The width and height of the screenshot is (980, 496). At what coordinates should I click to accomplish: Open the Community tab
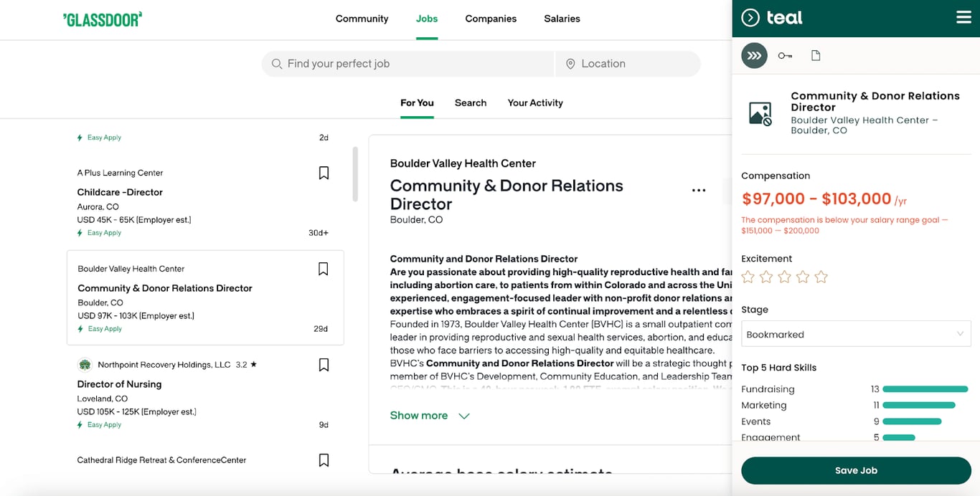pos(362,19)
